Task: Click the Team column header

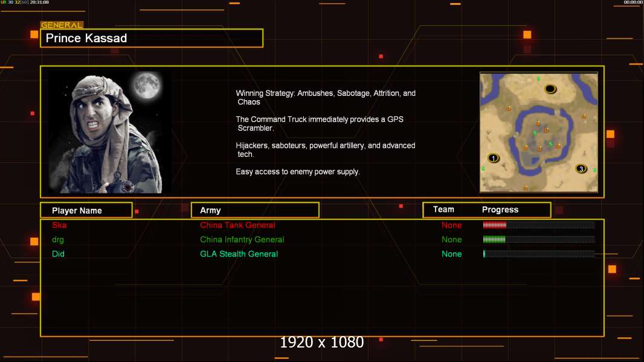Action: [443, 209]
